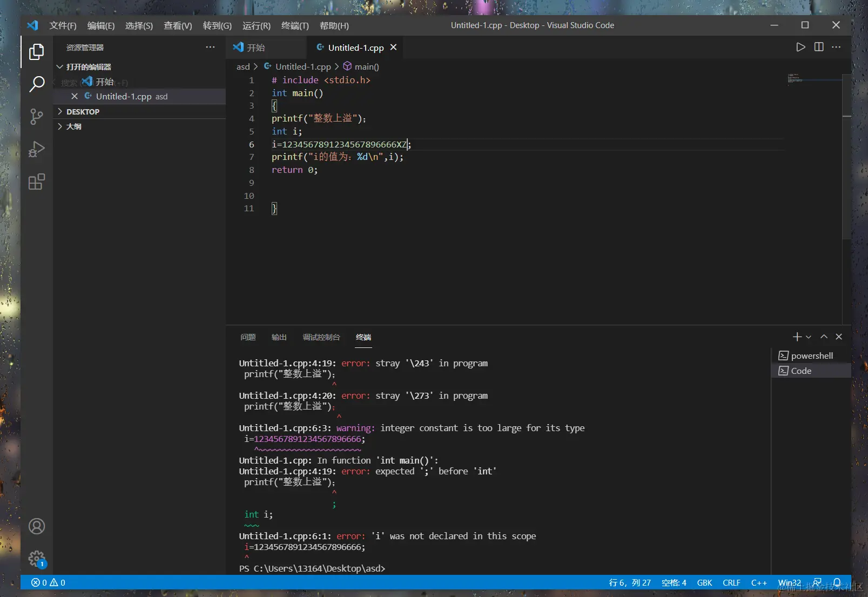This screenshot has width=868, height=597.
Task: Click the 资源管理器 panel title
Action: 85,48
